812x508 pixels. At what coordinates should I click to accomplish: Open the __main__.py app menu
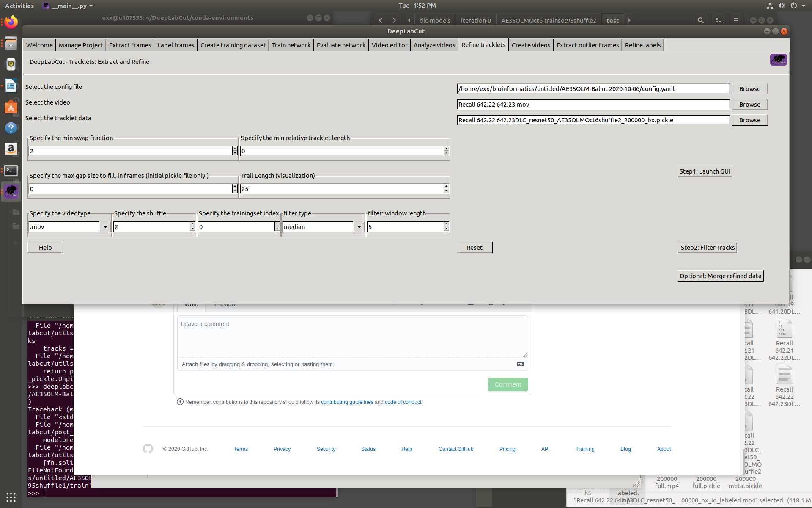click(x=68, y=6)
